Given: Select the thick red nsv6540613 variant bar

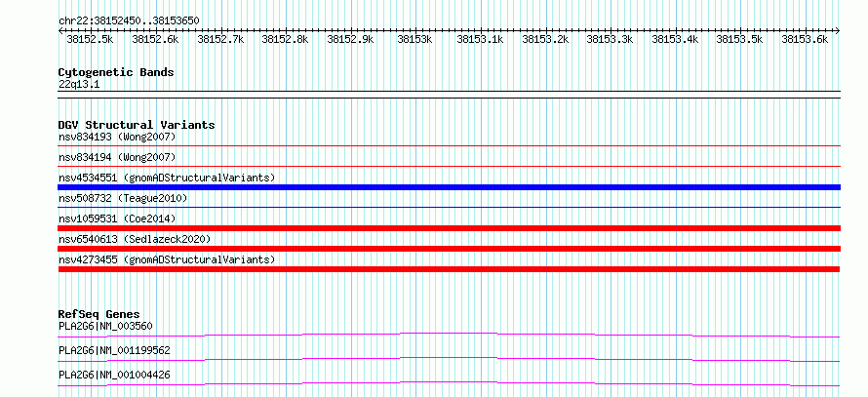Looking at the screenshot, I should click(x=449, y=249).
